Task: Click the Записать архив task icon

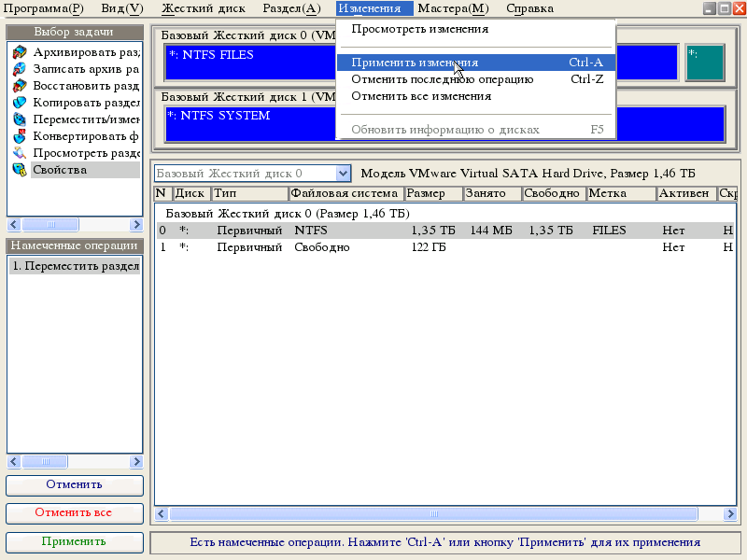Action: tap(19, 69)
